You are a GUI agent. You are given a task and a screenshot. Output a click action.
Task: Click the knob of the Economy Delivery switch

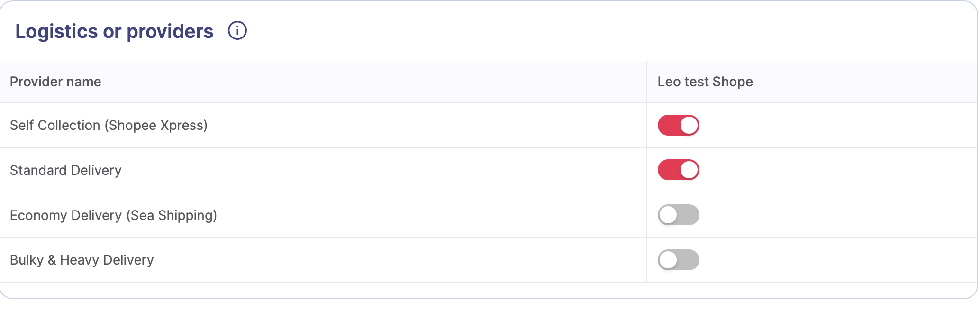point(668,215)
